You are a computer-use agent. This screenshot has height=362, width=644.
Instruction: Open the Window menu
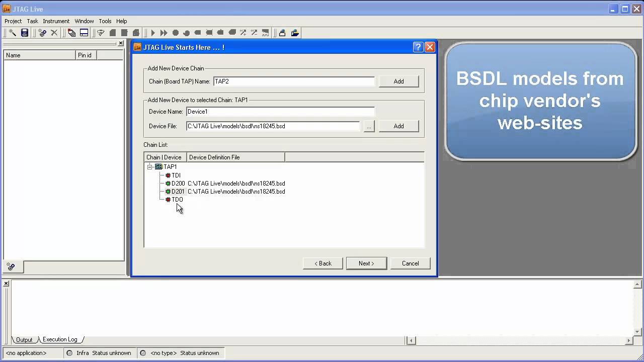[x=84, y=21]
